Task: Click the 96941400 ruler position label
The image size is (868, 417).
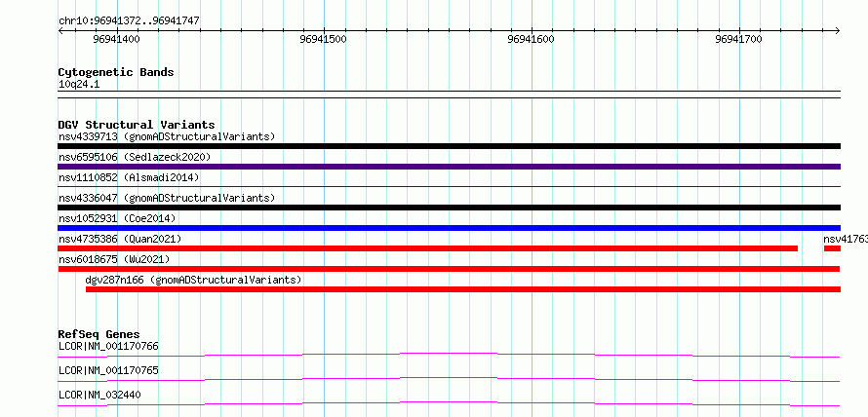Action: point(116,39)
